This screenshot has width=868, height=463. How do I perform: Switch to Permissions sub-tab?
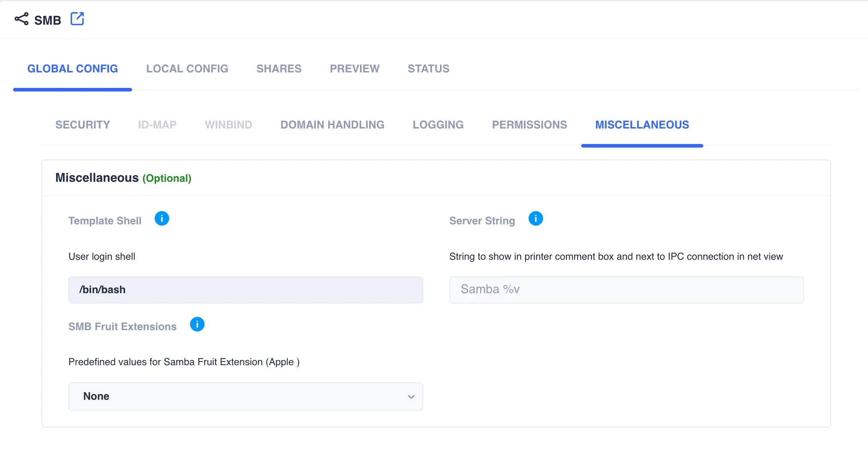(529, 125)
